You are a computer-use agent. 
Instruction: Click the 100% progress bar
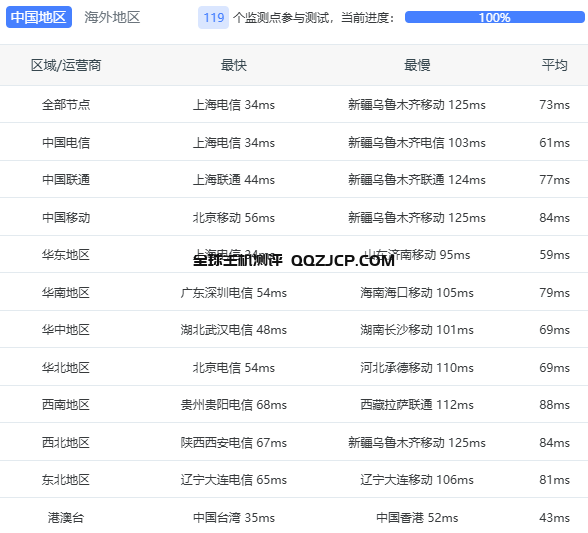pyautogui.click(x=494, y=17)
